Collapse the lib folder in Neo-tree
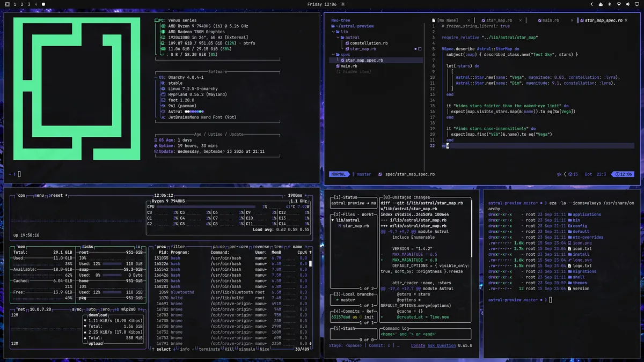Viewport: 644px width, 362px height. click(x=333, y=32)
